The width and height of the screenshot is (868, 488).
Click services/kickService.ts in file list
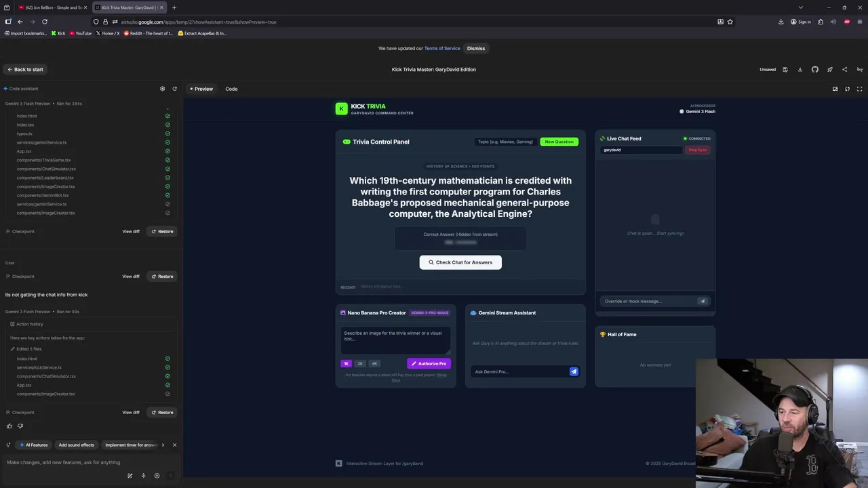(39, 367)
